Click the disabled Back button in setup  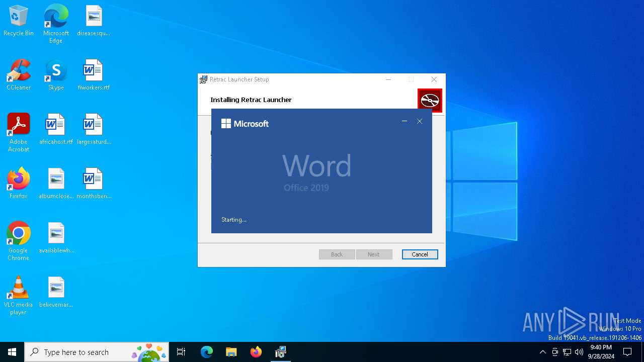[337, 254]
